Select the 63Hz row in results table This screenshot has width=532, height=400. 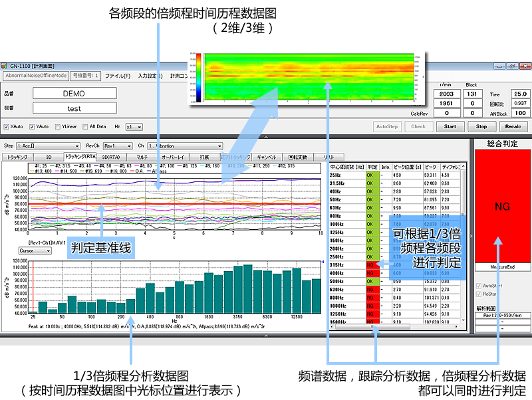[394, 208]
